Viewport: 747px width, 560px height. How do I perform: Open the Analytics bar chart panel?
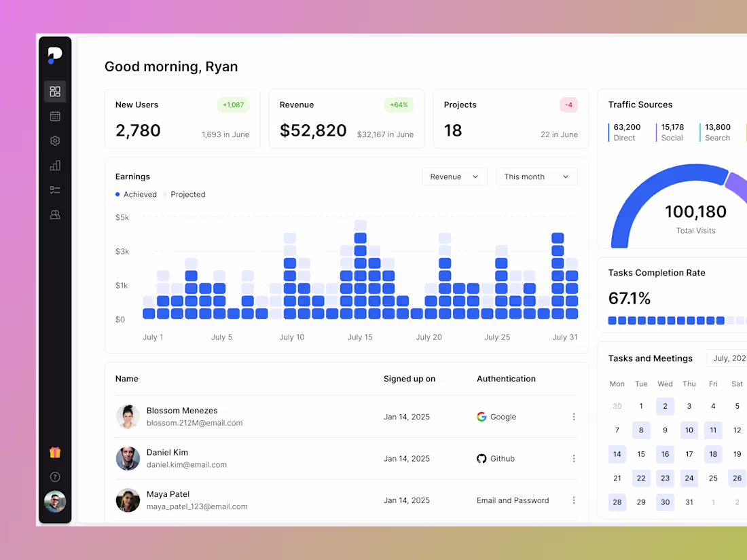tap(55, 165)
